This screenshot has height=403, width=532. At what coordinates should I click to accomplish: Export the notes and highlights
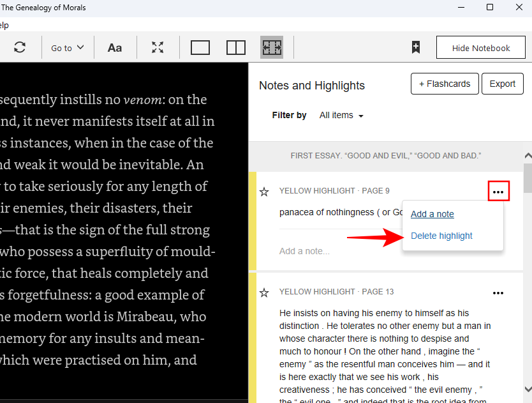(502, 84)
